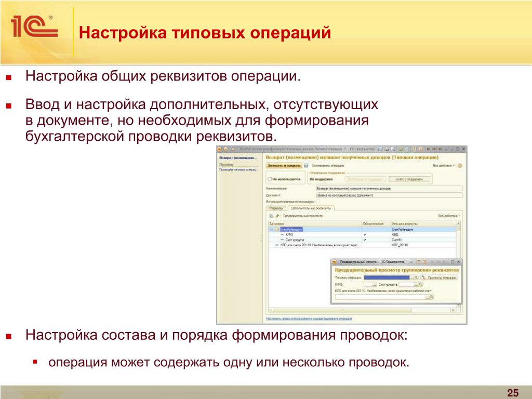Click the magnifier icon next to Типовая операция field
The width and height of the screenshot is (532, 399).
pos(416,277)
